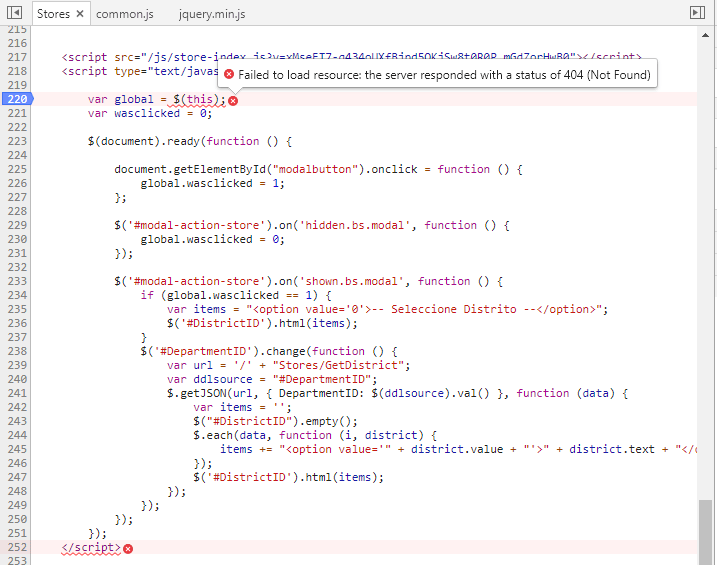The height and width of the screenshot is (565, 717).
Task: Click '$(document).ready' on line 223
Action: point(144,141)
